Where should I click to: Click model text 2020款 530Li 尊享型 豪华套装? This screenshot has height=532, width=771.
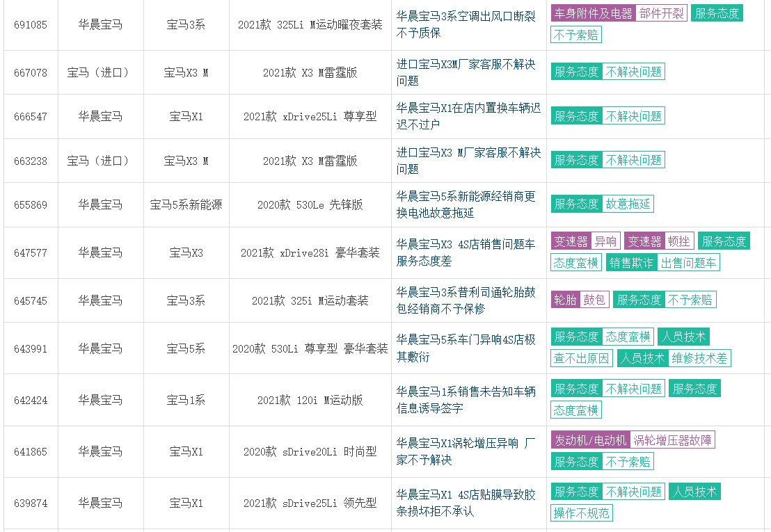pos(310,349)
